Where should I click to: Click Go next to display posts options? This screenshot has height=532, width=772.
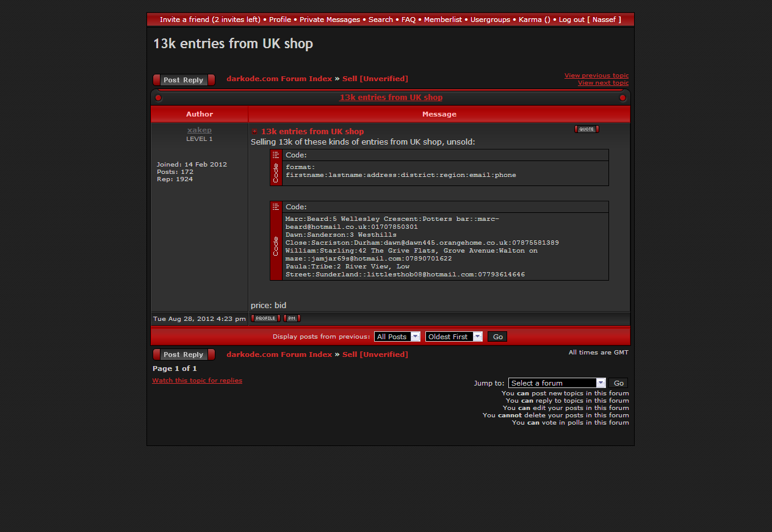497,337
